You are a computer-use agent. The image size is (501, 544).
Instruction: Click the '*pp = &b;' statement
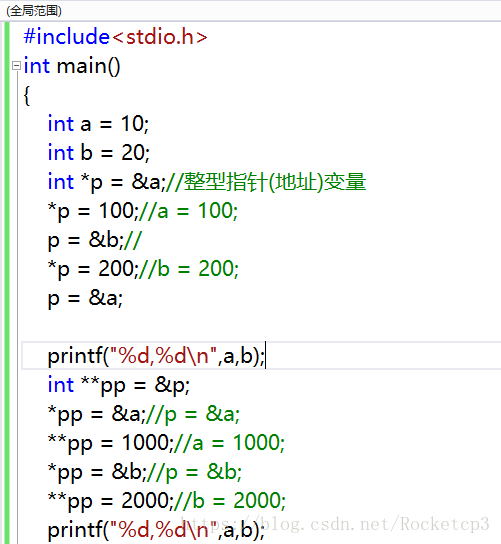(97, 472)
